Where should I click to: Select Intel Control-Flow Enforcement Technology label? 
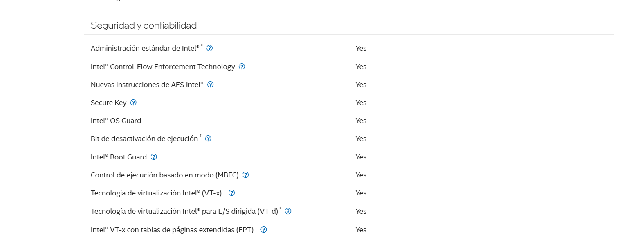163,67
